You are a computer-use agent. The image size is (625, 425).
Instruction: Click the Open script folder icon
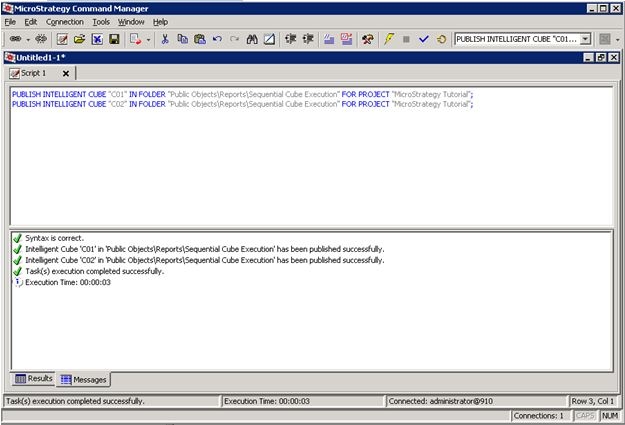tap(79, 39)
